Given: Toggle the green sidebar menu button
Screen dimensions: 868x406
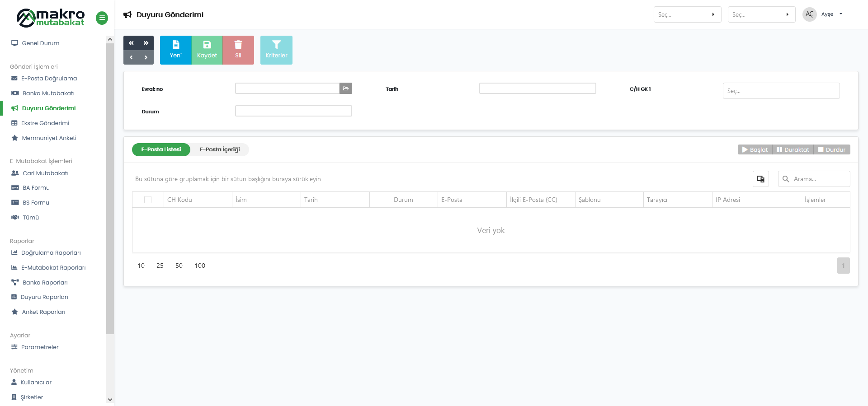Looking at the screenshot, I should pos(102,18).
